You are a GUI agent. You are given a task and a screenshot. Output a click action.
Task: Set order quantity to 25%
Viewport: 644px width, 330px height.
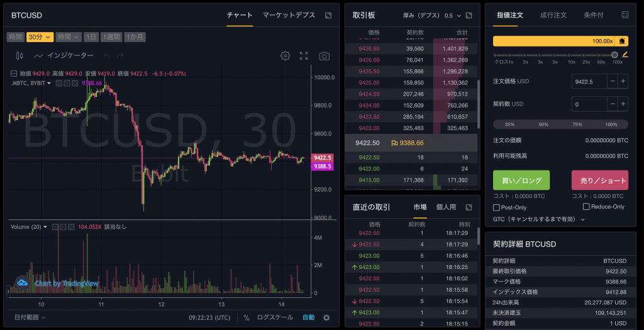point(509,124)
